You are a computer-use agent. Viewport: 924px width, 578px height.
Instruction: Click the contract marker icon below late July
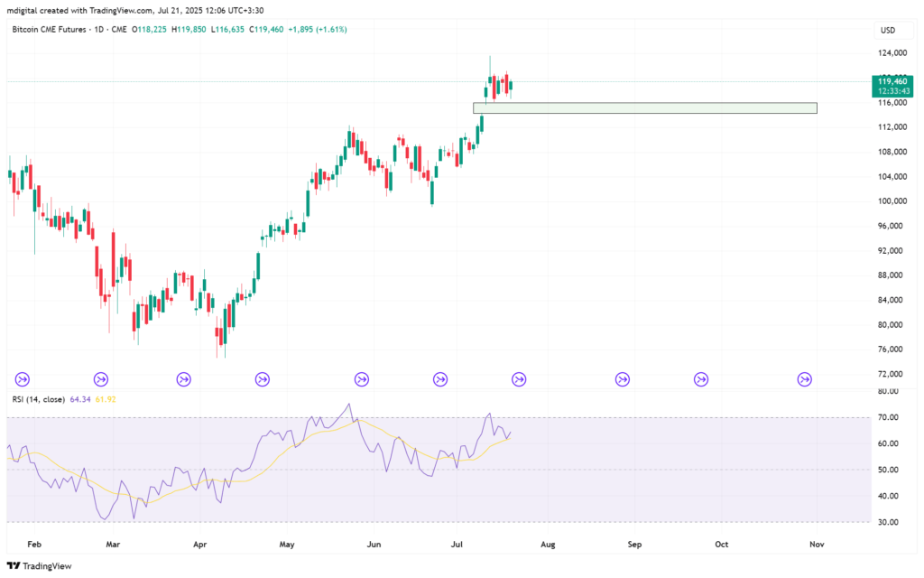point(519,379)
